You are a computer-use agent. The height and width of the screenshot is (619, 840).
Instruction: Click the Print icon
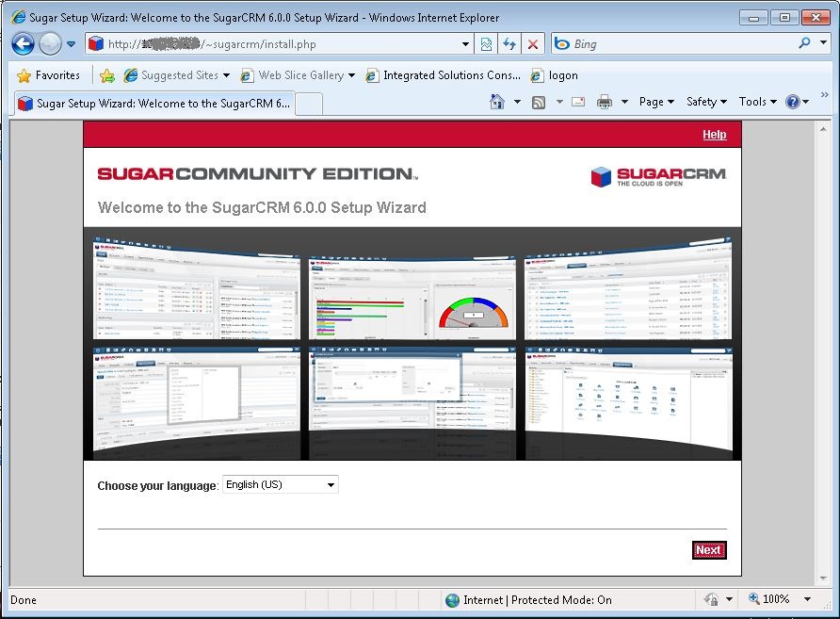click(x=605, y=102)
